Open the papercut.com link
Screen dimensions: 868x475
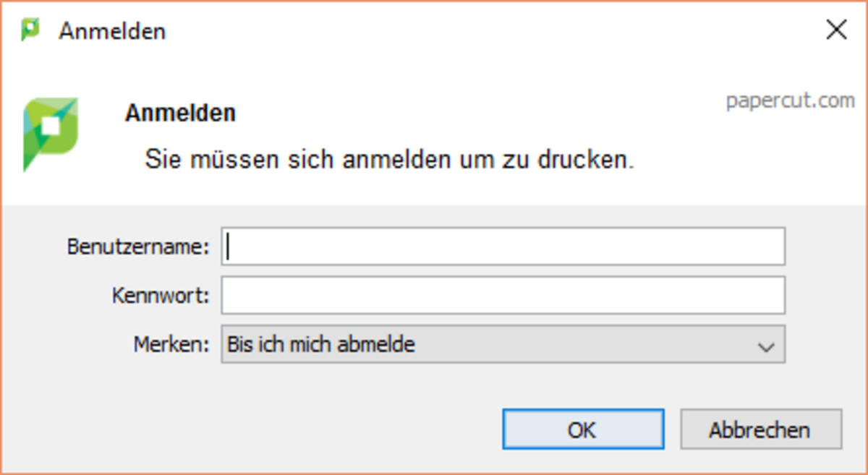pos(790,100)
